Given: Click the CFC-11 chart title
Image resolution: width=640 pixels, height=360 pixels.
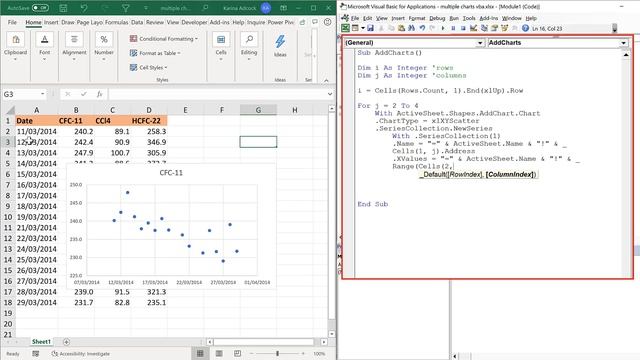Looking at the screenshot, I should click(x=171, y=173).
